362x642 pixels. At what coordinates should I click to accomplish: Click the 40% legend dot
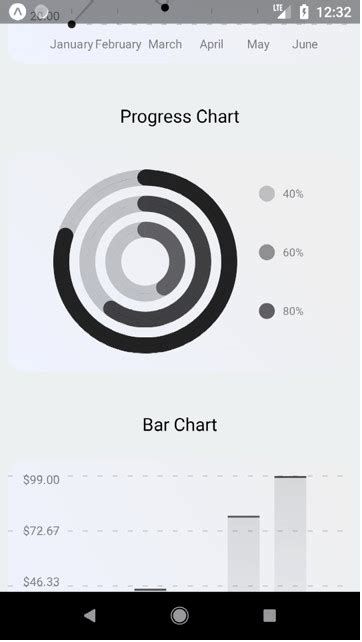click(267, 194)
